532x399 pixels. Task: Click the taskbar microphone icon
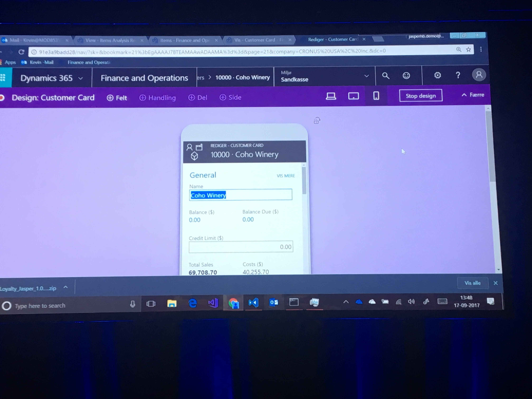point(132,304)
